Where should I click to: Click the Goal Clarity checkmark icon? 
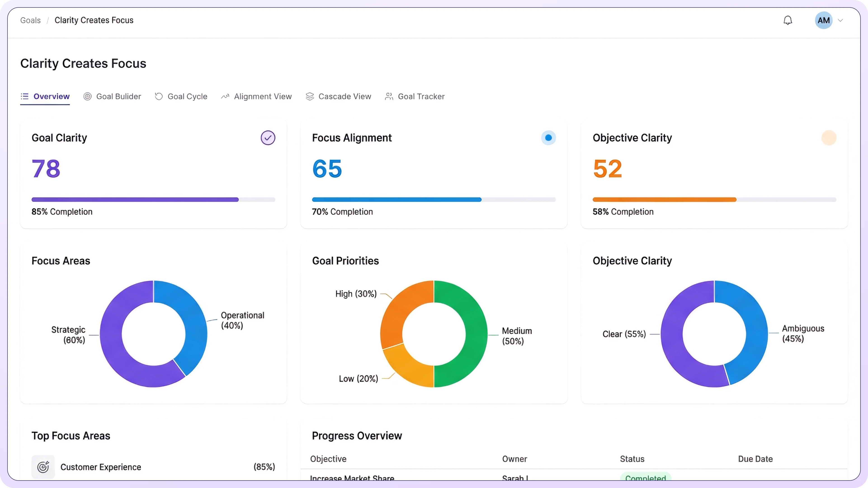coord(268,138)
